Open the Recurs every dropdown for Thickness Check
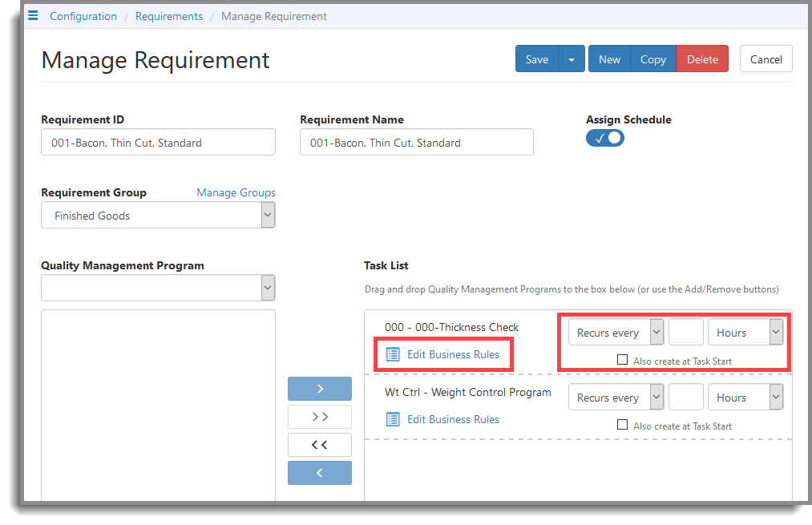 (x=616, y=332)
